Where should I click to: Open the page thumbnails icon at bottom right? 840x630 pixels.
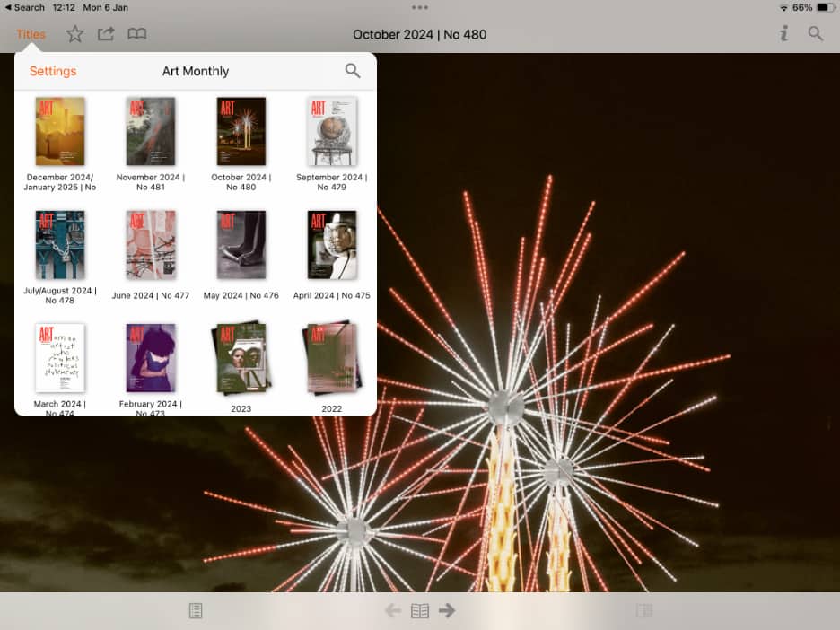coord(643,611)
